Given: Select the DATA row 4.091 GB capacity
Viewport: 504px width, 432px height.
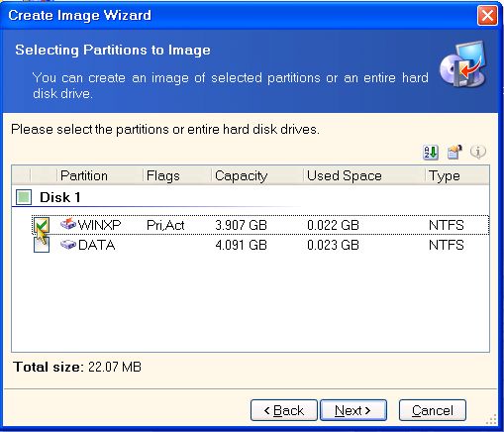Looking at the screenshot, I should click(x=241, y=245).
